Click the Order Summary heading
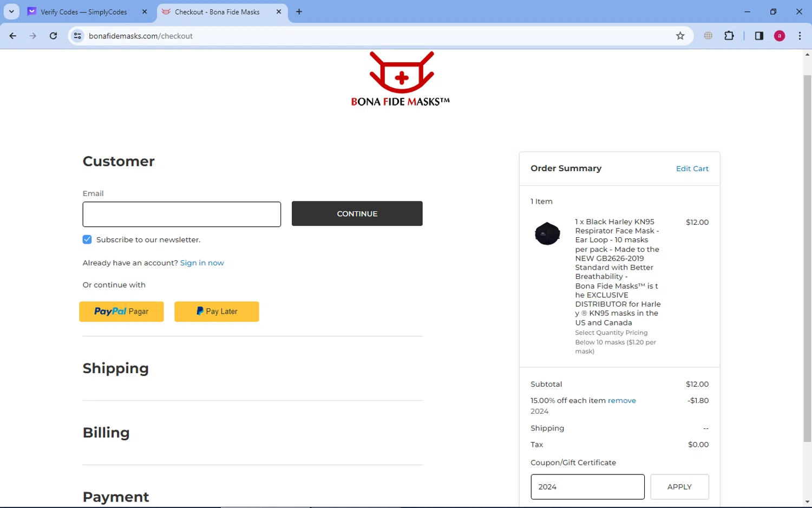 (x=566, y=168)
